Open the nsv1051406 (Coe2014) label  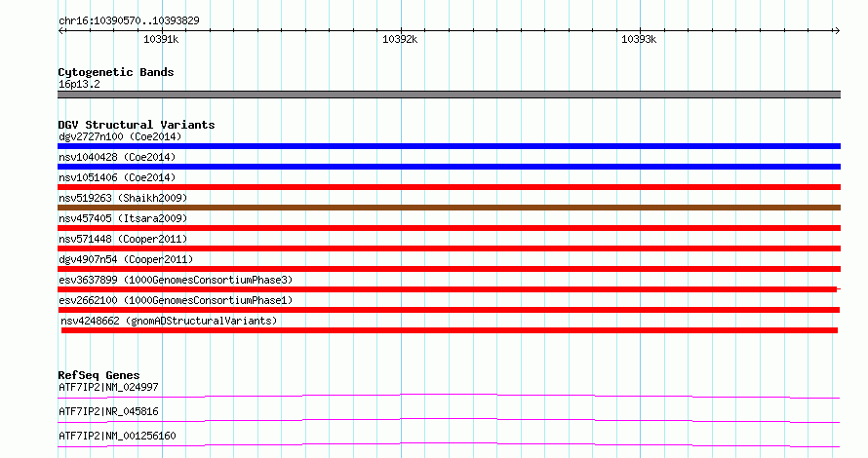[x=117, y=177]
